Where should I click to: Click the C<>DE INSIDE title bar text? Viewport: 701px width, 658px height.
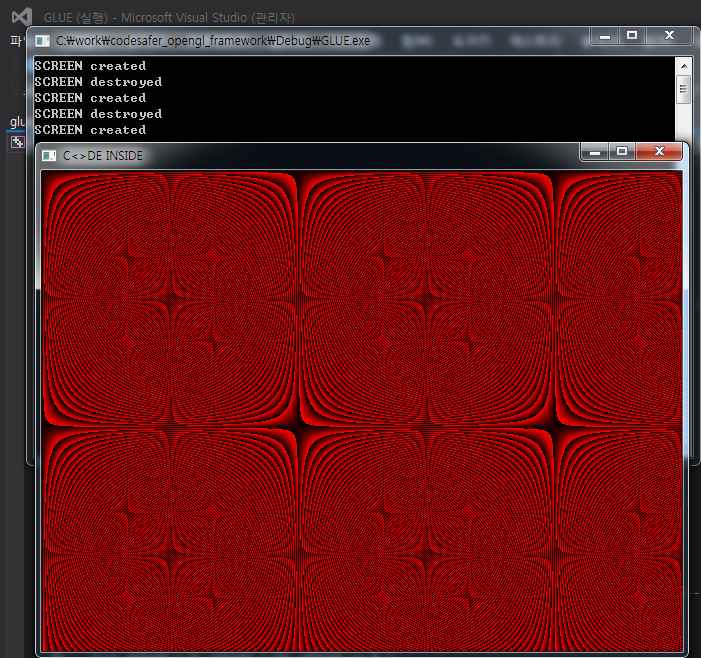tap(103, 156)
